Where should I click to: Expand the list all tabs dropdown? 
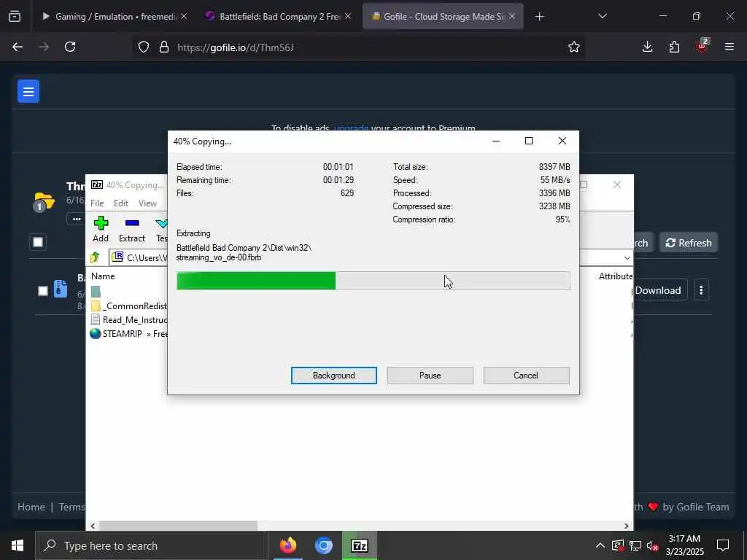coord(602,16)
